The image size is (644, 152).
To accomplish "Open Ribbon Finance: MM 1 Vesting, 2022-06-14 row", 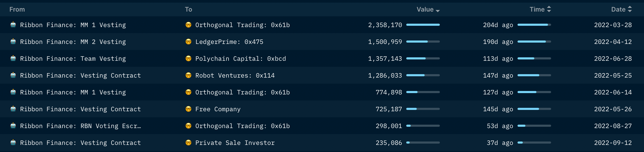I will pyautogui.click(x=73, y=92).
